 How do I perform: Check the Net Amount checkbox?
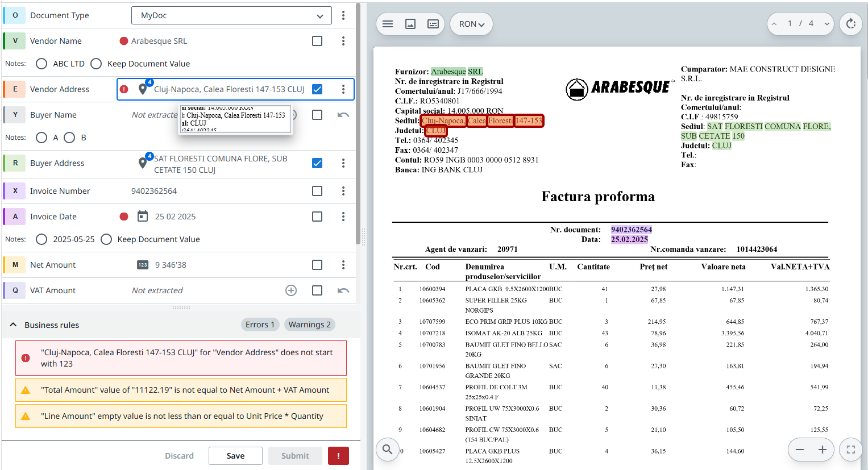click(x=317, y=265)
